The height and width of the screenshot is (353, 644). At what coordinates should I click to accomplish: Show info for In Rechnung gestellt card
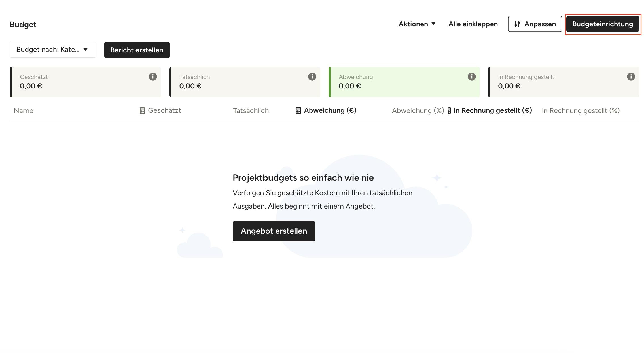[x=631, y=76]
